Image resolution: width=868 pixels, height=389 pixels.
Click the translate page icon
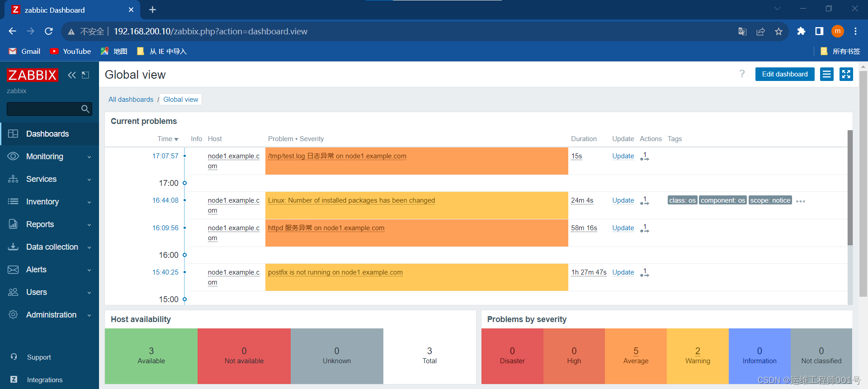742,31
